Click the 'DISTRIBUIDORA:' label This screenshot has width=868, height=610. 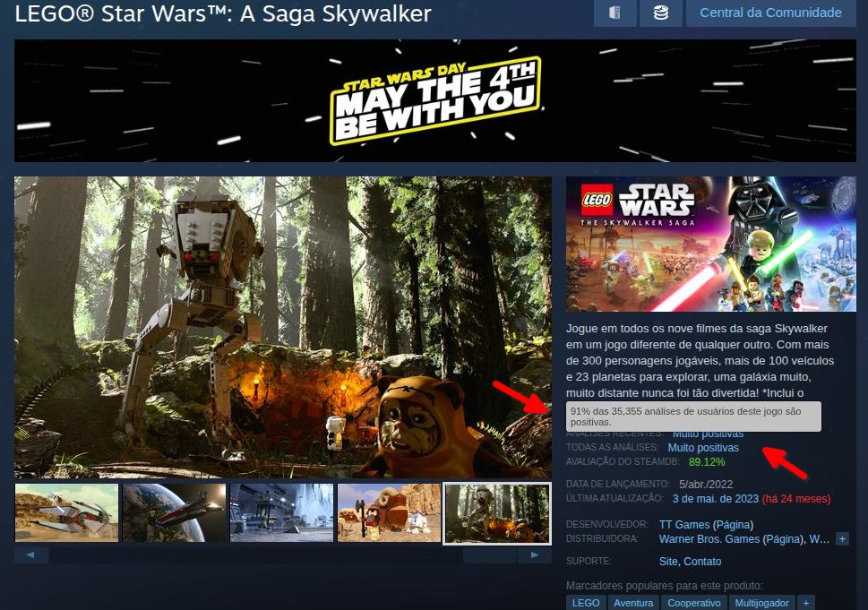[x=602, y=539]
